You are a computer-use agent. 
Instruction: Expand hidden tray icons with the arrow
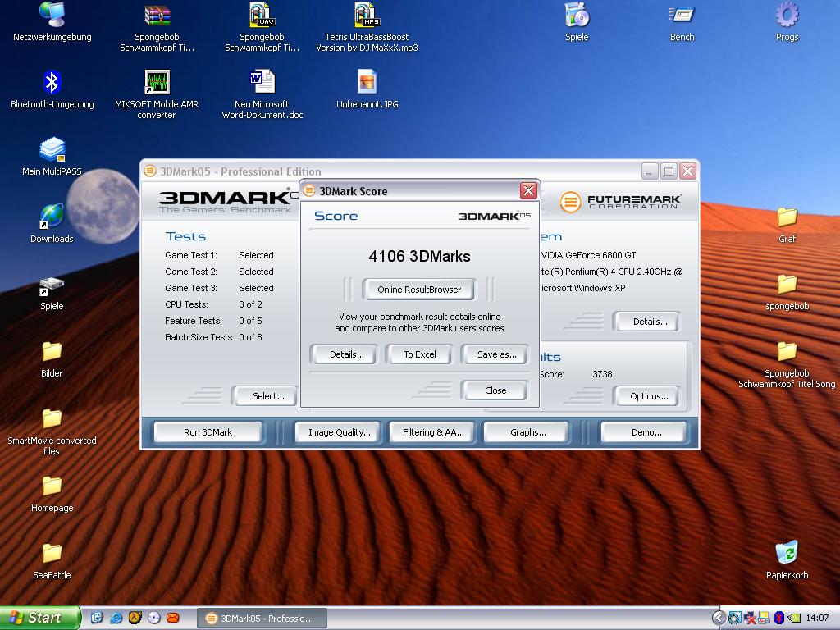[x=719, y=618]
